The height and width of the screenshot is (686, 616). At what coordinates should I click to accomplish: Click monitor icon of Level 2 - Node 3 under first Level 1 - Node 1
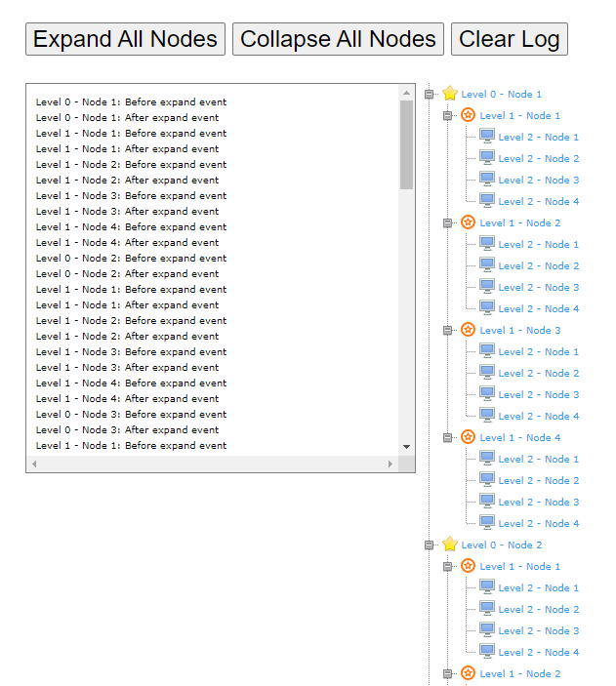point(487,179)
